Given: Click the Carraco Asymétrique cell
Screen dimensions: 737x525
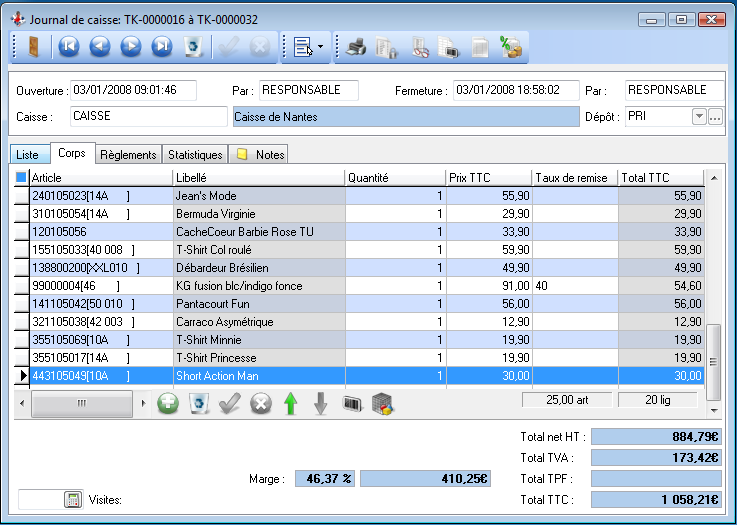Looking at the screenshot, I should point(259,322).
